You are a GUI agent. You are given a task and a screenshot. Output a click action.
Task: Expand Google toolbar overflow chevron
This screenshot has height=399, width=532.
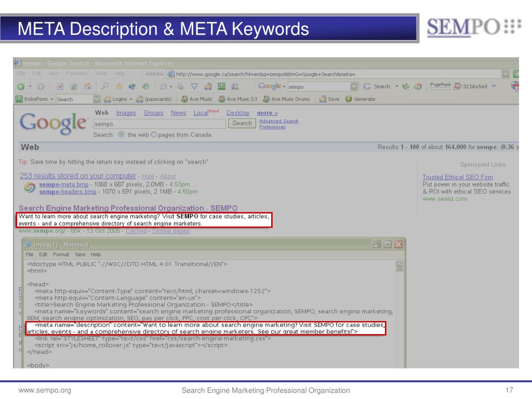click(x=494, y=86)
